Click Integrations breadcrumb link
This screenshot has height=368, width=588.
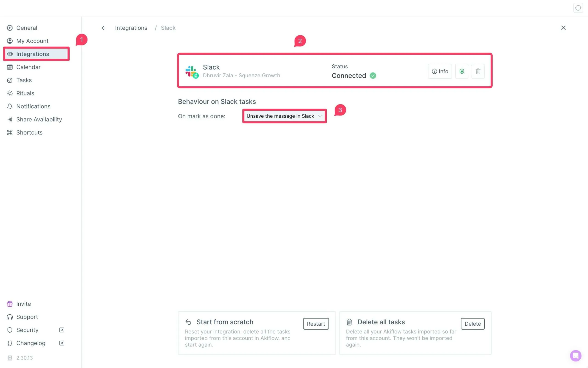click(x=131, y=28)
